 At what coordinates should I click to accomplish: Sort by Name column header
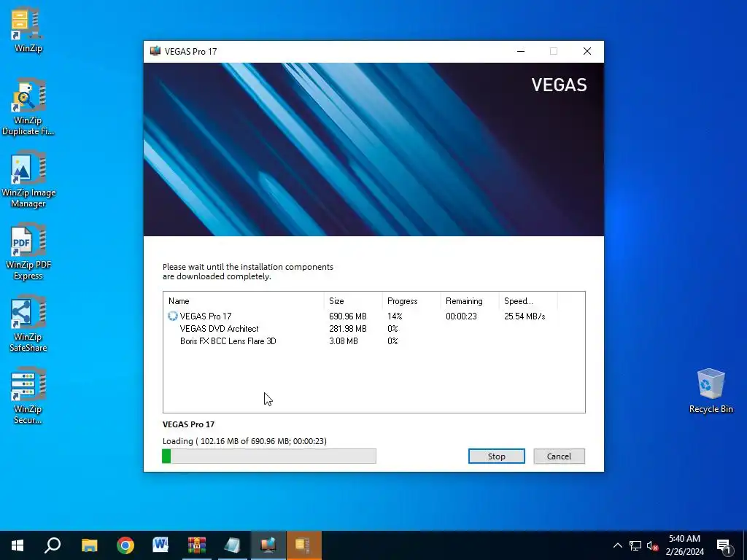(x=244, y=301)
